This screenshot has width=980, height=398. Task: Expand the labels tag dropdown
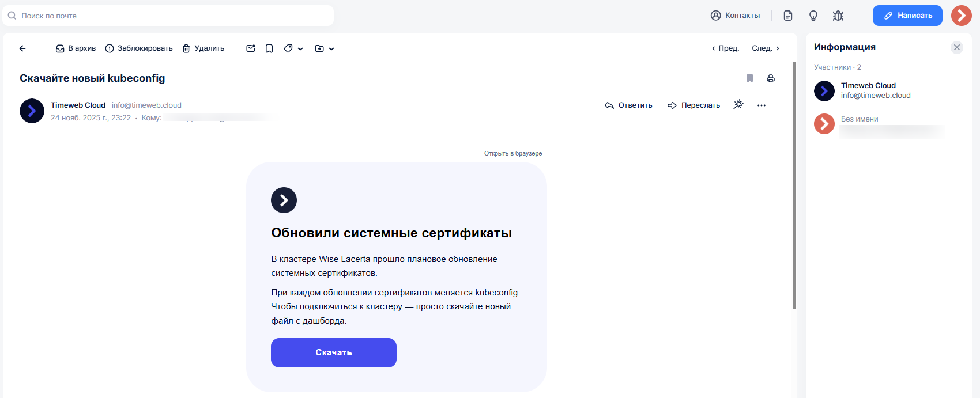(x=293, y=48)
